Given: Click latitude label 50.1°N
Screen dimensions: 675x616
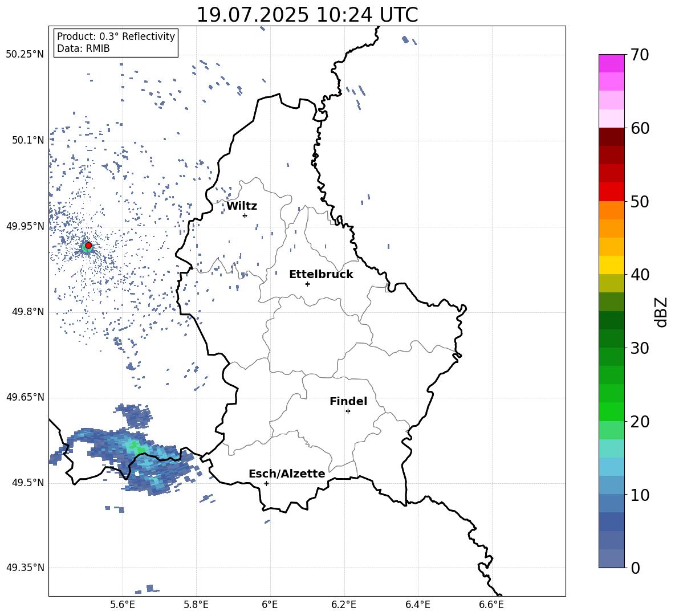Looking at the screenshot, I should (x=28, y=140).
